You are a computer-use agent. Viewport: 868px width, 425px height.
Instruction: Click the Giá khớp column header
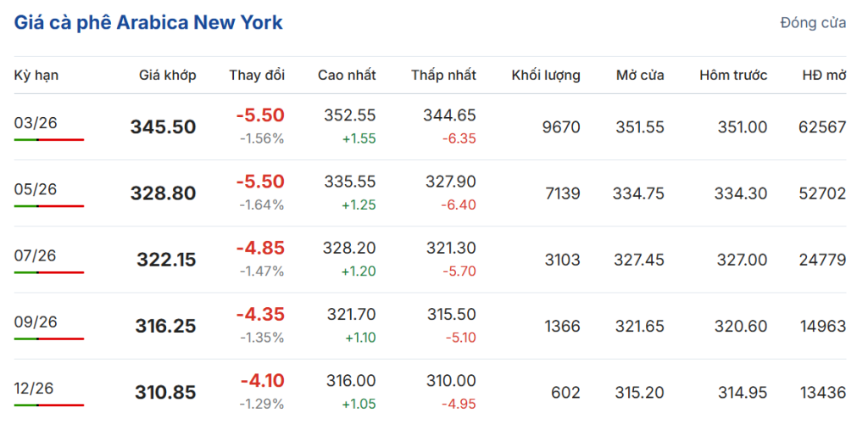(167, 75)
